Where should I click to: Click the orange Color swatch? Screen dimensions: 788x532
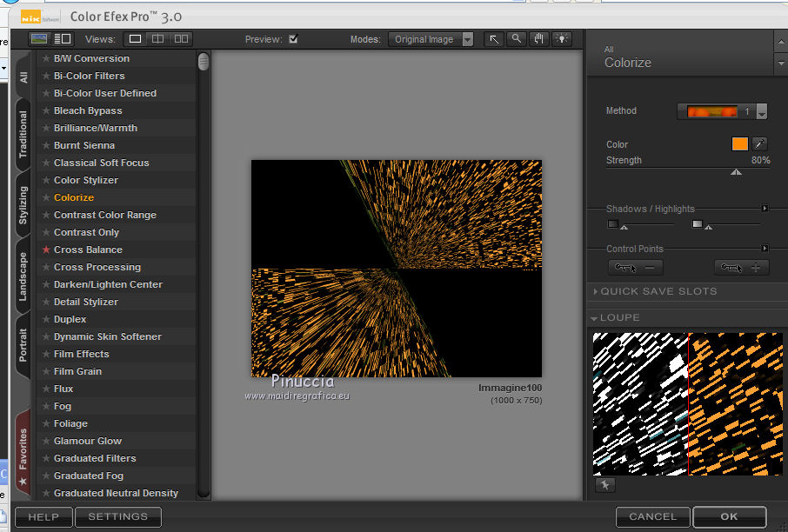point(740,144)
